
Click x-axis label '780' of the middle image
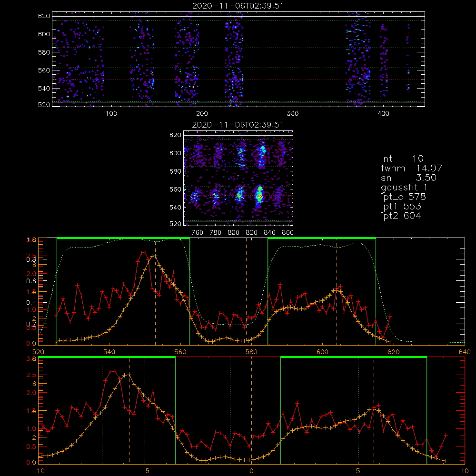(216, 233)
